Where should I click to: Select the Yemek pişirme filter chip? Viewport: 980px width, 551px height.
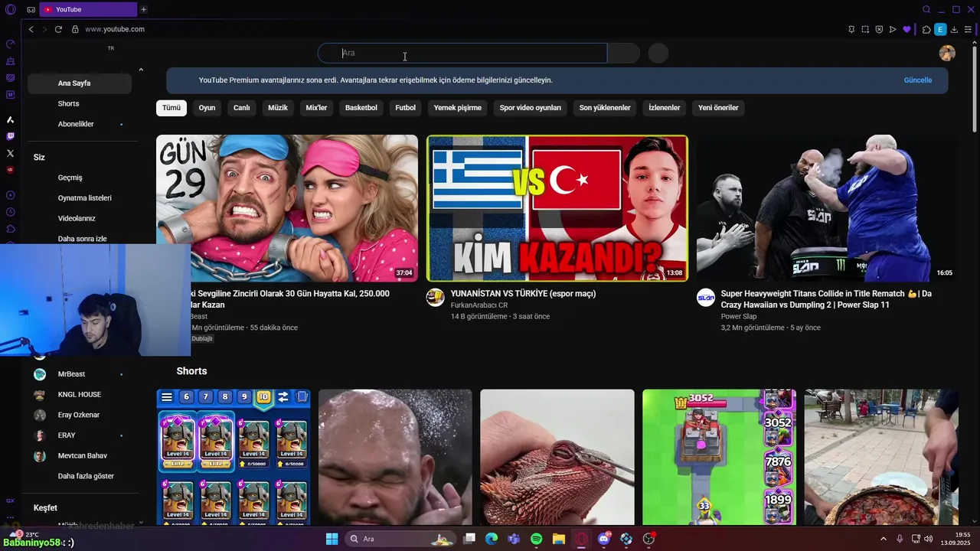tap(458, 108)
